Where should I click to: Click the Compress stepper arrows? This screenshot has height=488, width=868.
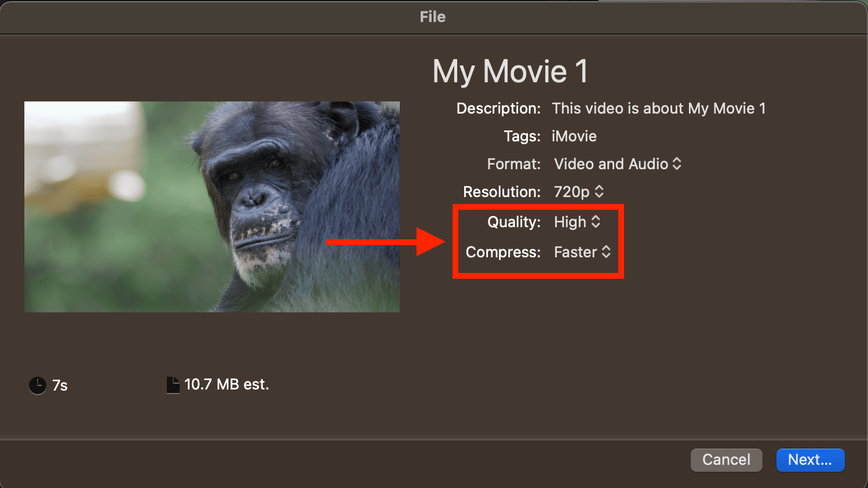click(607, 252)
